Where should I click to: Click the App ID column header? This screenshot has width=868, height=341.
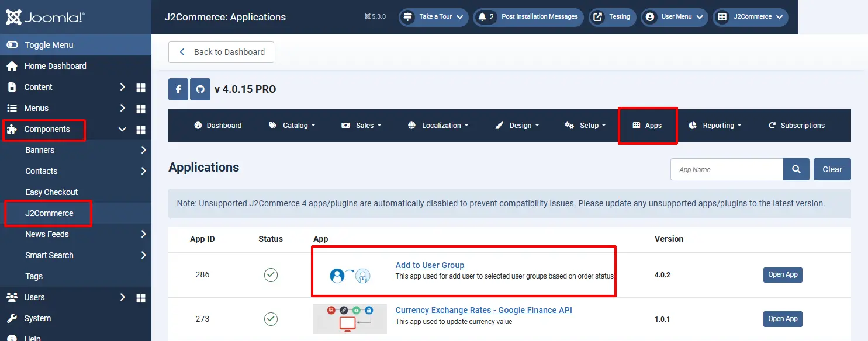[202, 239]
